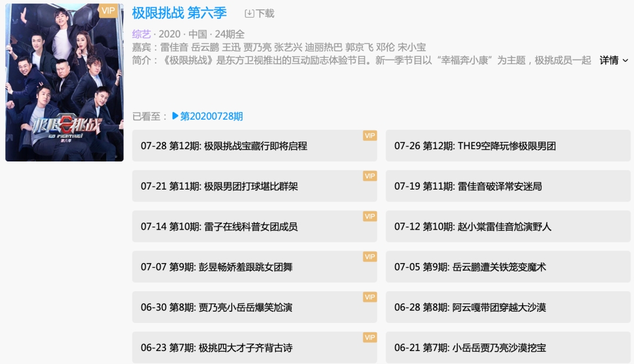Play 07-19 第11期 雷佳音破译常安迷局
This screenshot has height=364, width=634.
[x=508, y=186]
